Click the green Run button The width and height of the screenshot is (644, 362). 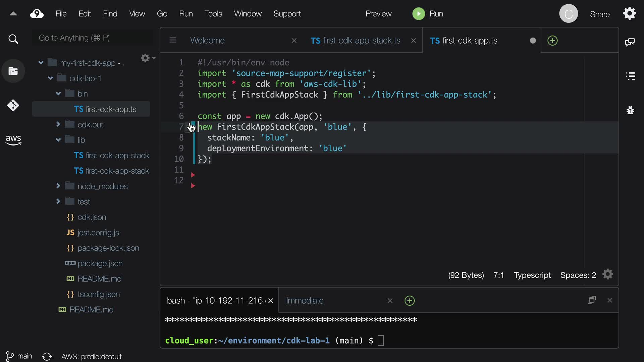[x=418, y=14]
